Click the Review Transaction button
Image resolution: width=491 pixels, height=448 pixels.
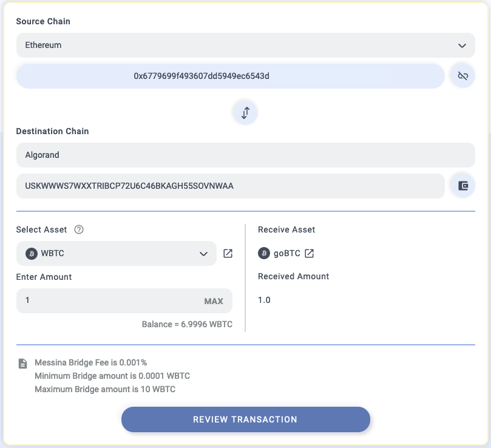(x=245, y=419)
